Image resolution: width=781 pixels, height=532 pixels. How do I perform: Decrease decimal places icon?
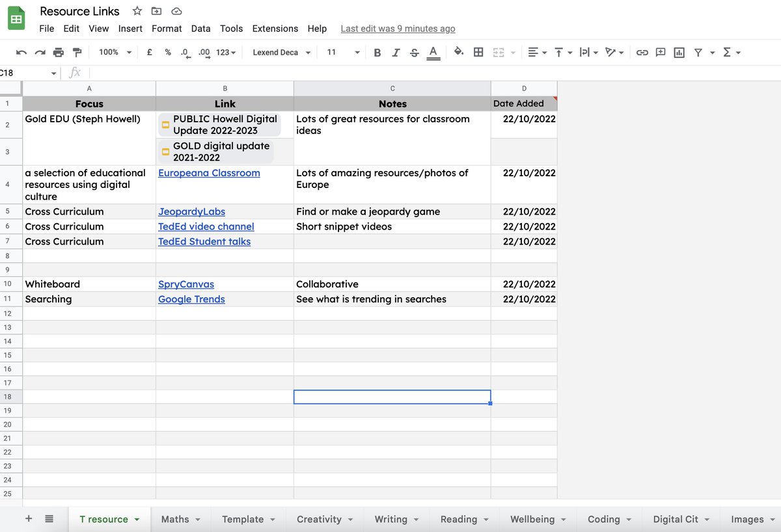pyautogui.click(x=185, y=53)
